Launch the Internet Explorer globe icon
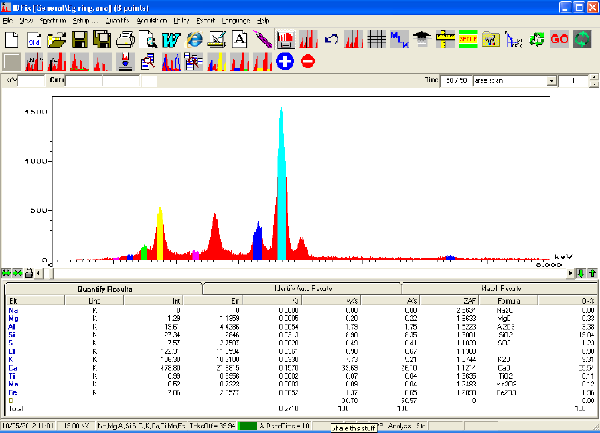The width and height of the screenshot is (600, 433). (194, 39)
